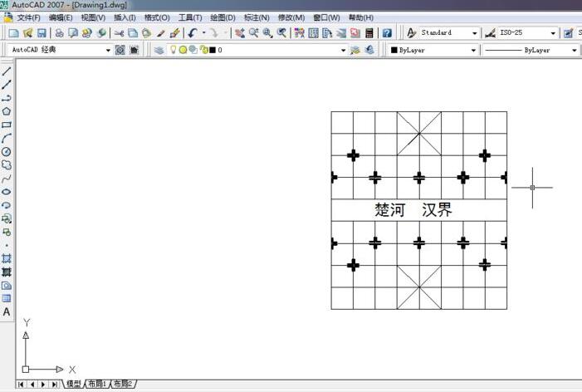The image size is (582, 392).
Task: Expand the AutoCAD 经典 workspace dropdown
Action: tap(108, 50)
